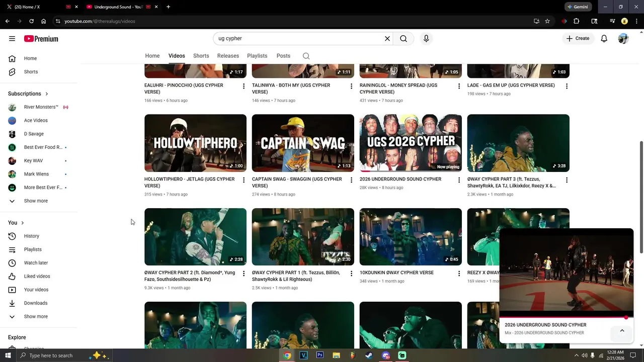The width and height of the screenshot is (644, 362).
Task: Open the Playlists channel tab
Action: click(x=257, y=56)
